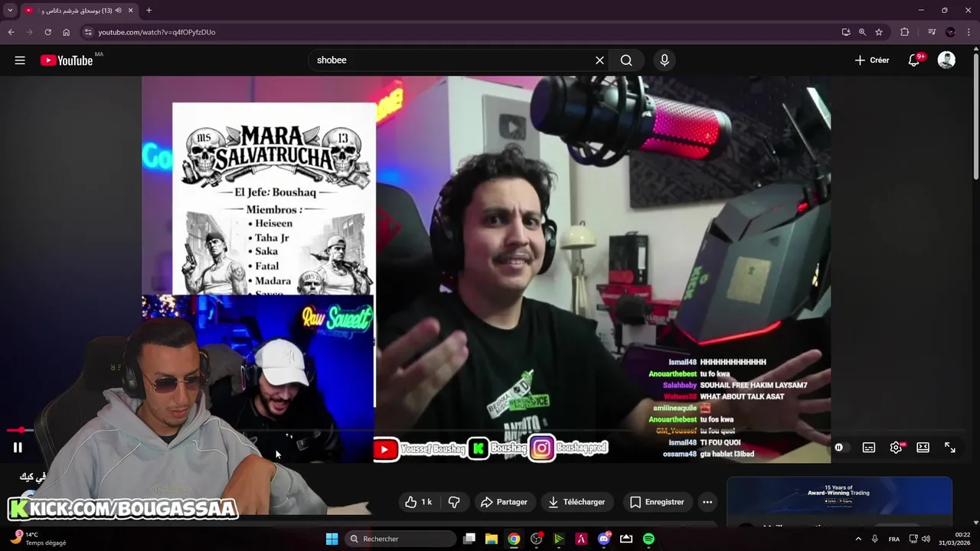Pause the playing video
The height and width of the screenshot is (551, 980).
18,448
